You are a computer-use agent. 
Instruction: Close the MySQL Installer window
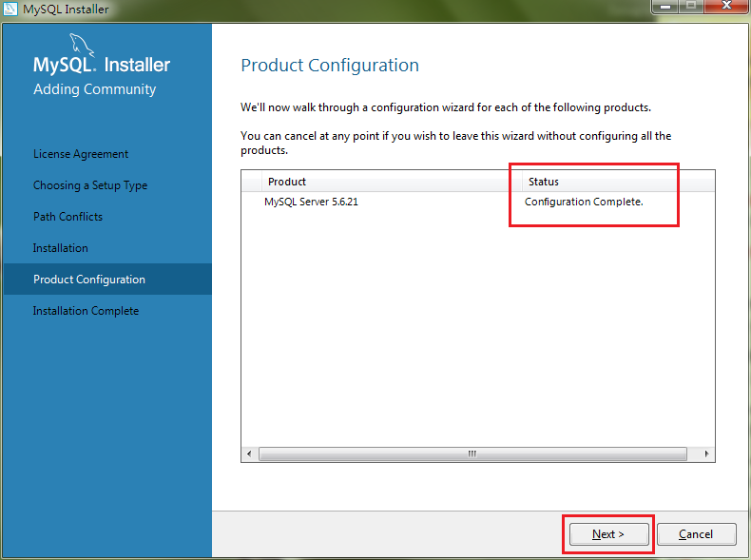728,6
